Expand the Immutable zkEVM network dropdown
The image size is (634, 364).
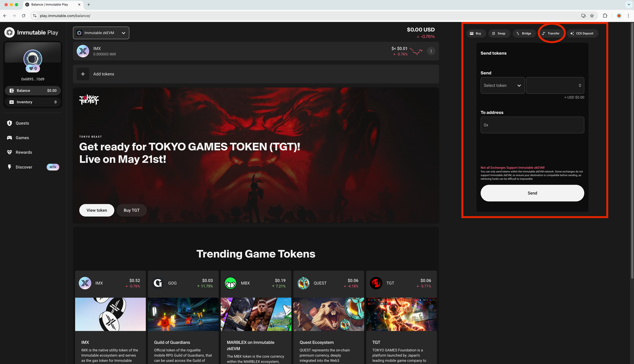click(101, 33)
